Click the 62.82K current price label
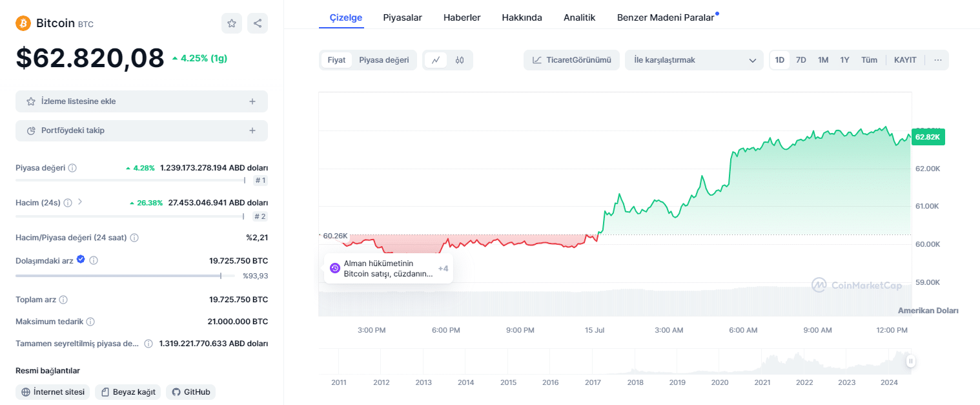This screenshot has height=405, width=980. pos(928,137)
